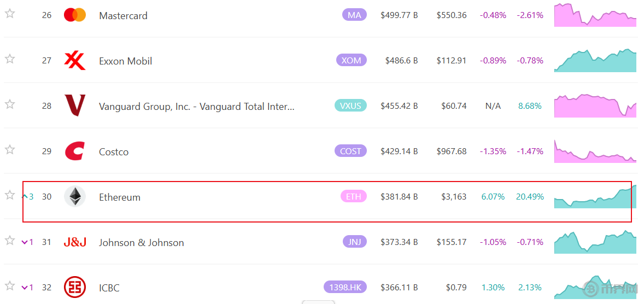
Task: Open the Mastercard sparkline chart
Action: click(595, 15)
